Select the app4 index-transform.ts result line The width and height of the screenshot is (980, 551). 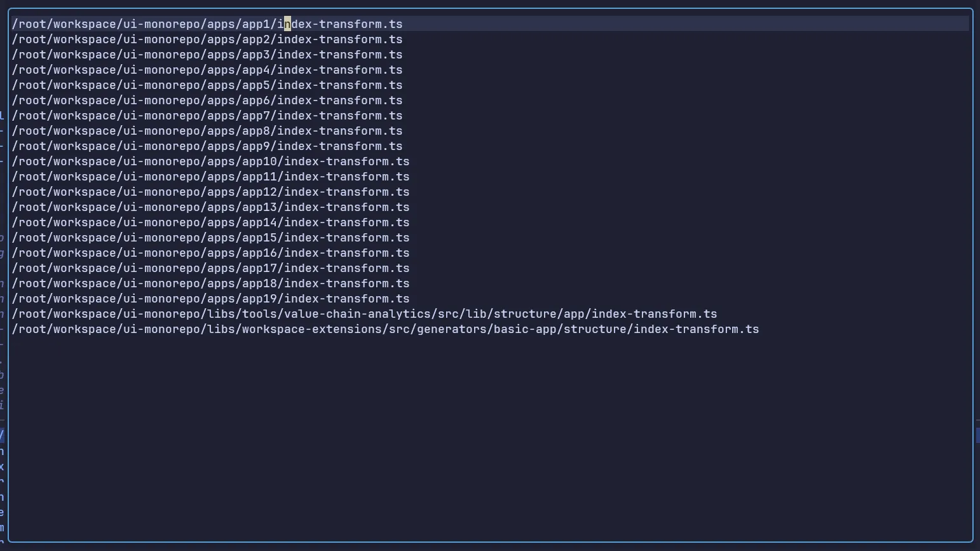207,70
